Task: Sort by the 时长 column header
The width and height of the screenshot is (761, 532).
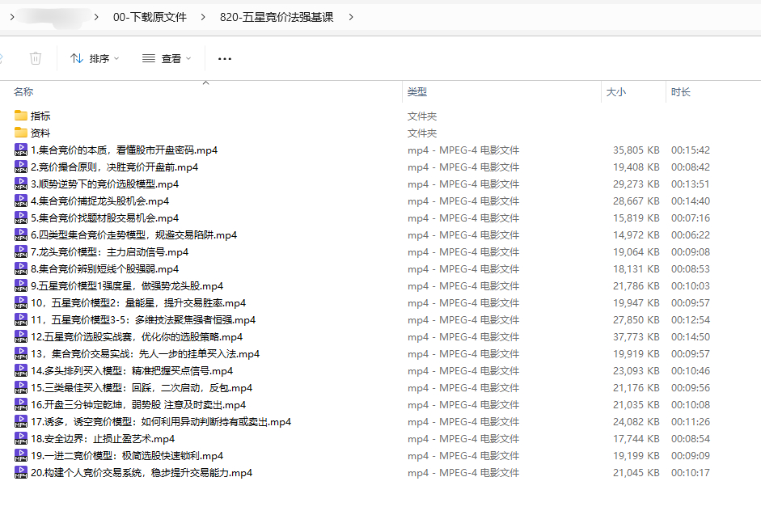Action: (681, 92)
